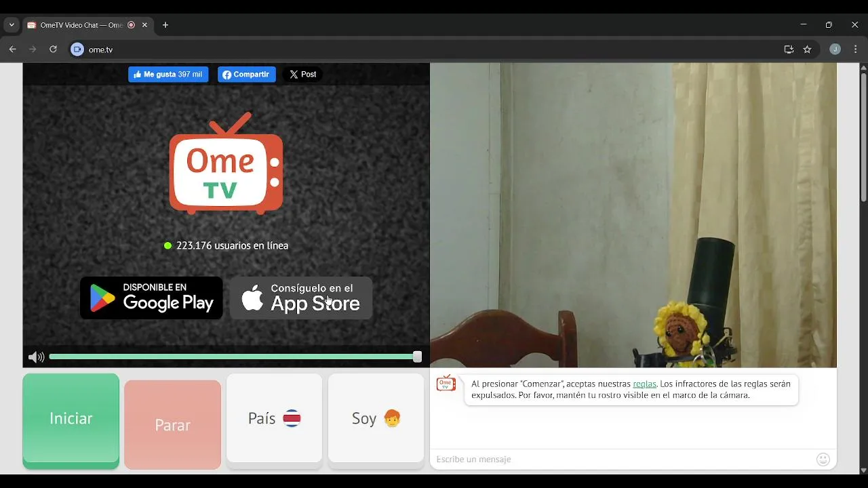Open the reglas link

(644, 384)
